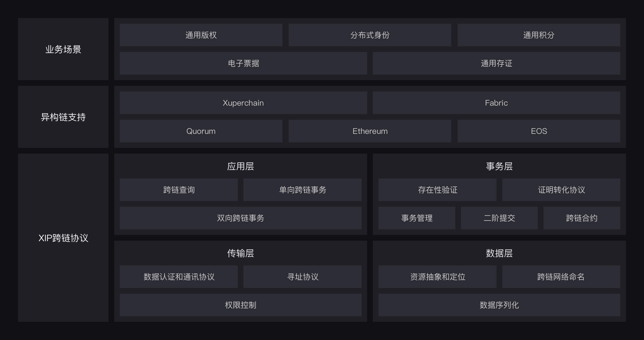Select the 分布式身份 box
Image resolution: width=644 pixels, height=340 pixels.
pyautogui.click(x=370, y=35)
